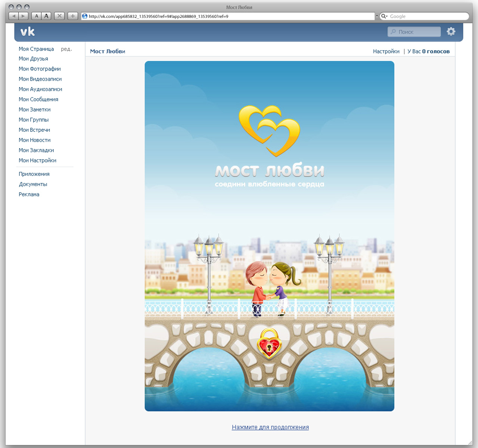The height and width of the screenshot is (448, 478).
Task: Go to Мои Настройки
Action: 37,160
